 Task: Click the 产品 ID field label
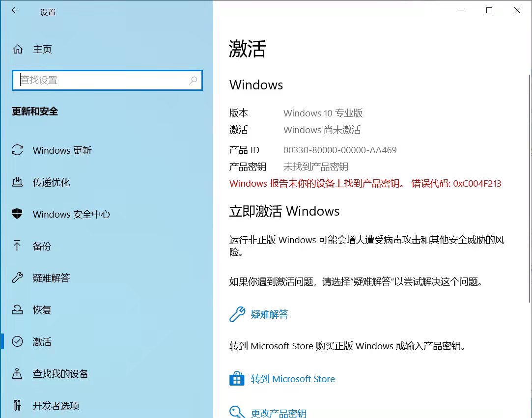click(244, 150)
